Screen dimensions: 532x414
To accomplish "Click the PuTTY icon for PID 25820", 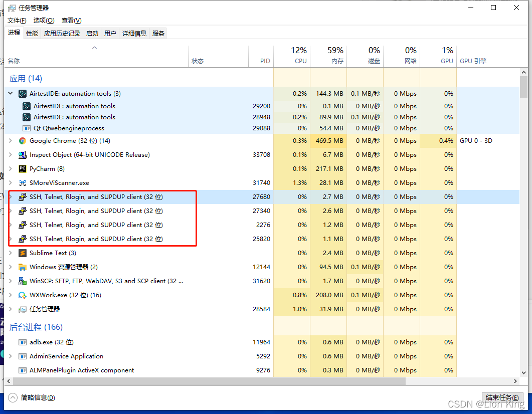I will coord(23,239).
